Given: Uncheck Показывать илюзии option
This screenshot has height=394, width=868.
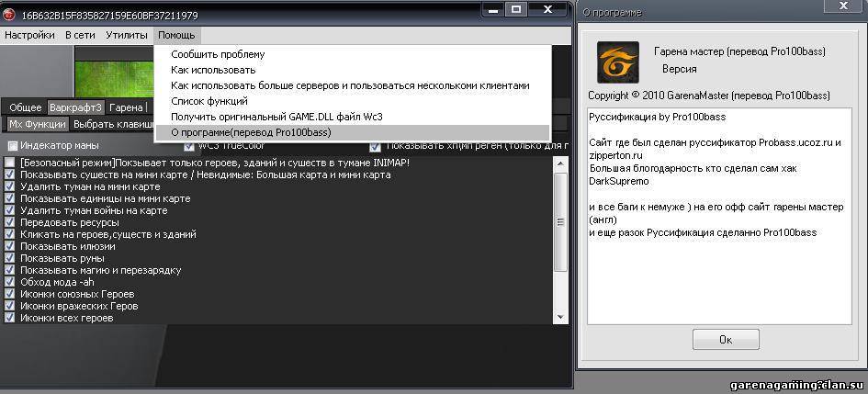Looking at the screenshot, I should (9, 246).
